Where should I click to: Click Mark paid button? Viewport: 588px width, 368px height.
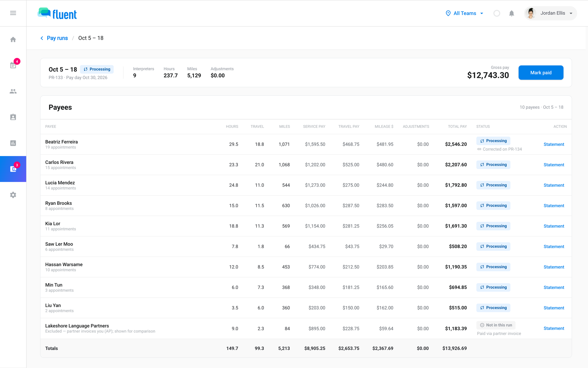[541, 73]
